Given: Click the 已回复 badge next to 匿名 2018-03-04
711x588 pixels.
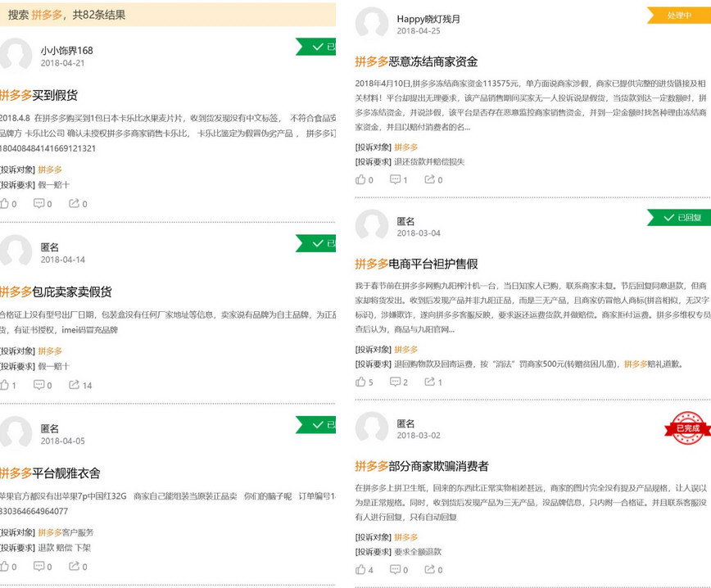Looking at the screenshot, I should pyautogui.click(x=678, y=217).
